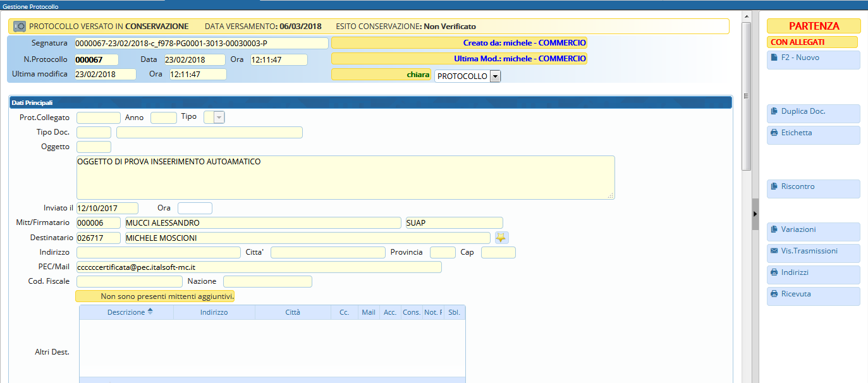Viewport: 868px width, 383px height.
Task: Click the Città column header
Action: [x=293, y=312]
